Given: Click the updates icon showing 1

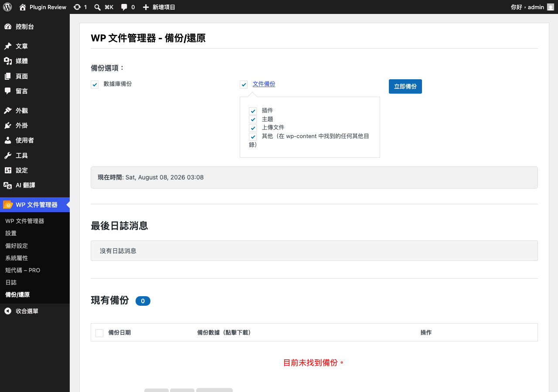Looking at the screenshot, I should pyautogui.click(x=77, y=7).
